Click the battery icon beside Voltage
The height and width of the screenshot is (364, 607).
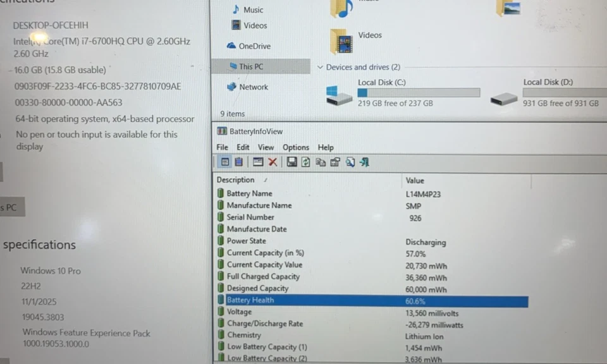[220, 312]
